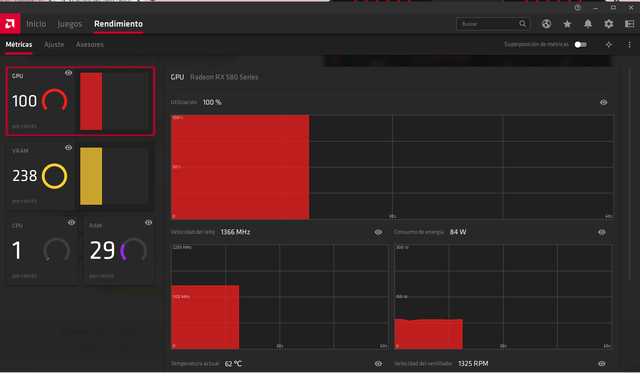Click the 'Radeon RX 580 Series' label
This screenshot has height=373, width=640.
224,77
